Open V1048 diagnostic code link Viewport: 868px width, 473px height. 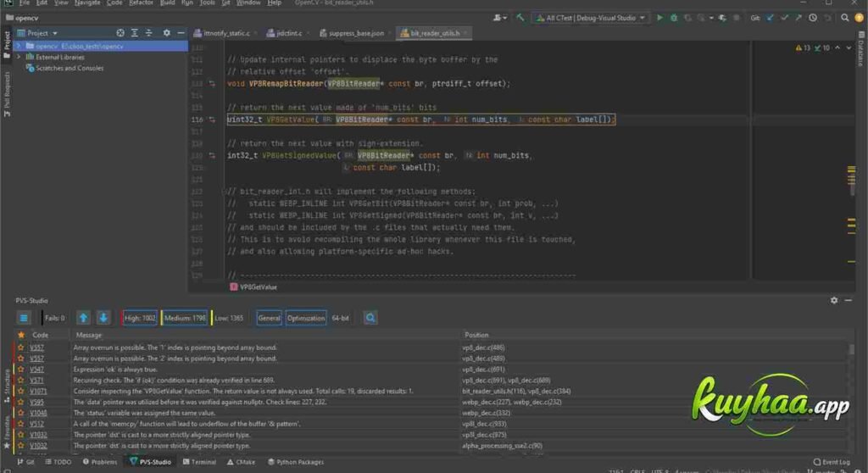pos(38,413)
